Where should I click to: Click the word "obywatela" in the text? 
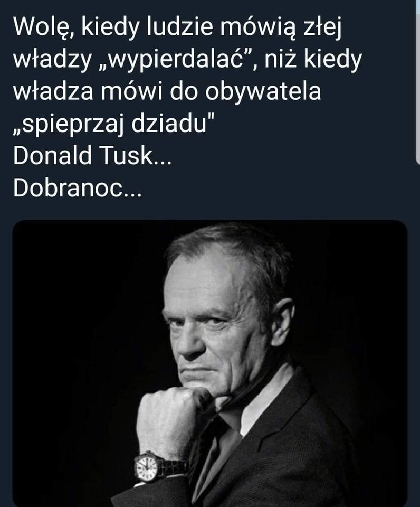(x=263, y=91)
